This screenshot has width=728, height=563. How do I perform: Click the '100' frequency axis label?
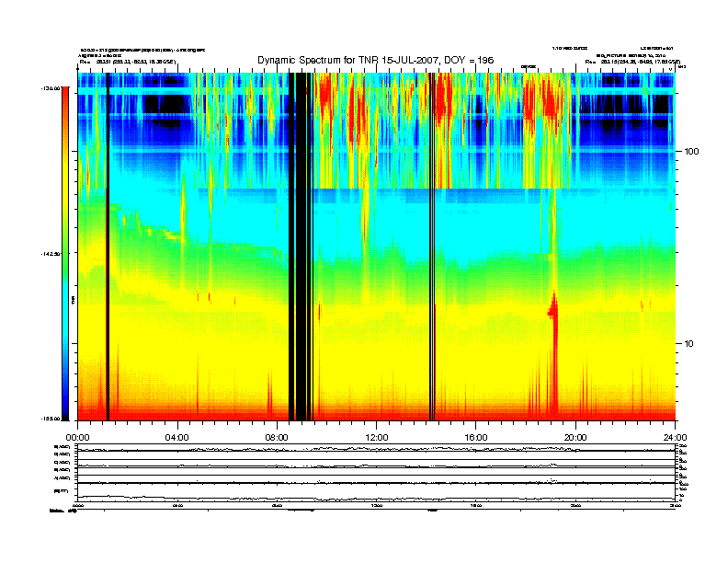[691, 152]
